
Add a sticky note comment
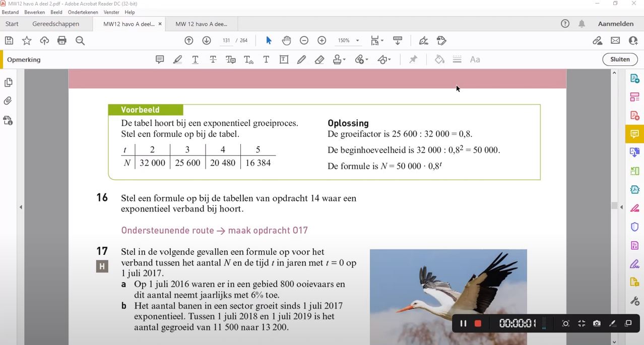(160, 59)
